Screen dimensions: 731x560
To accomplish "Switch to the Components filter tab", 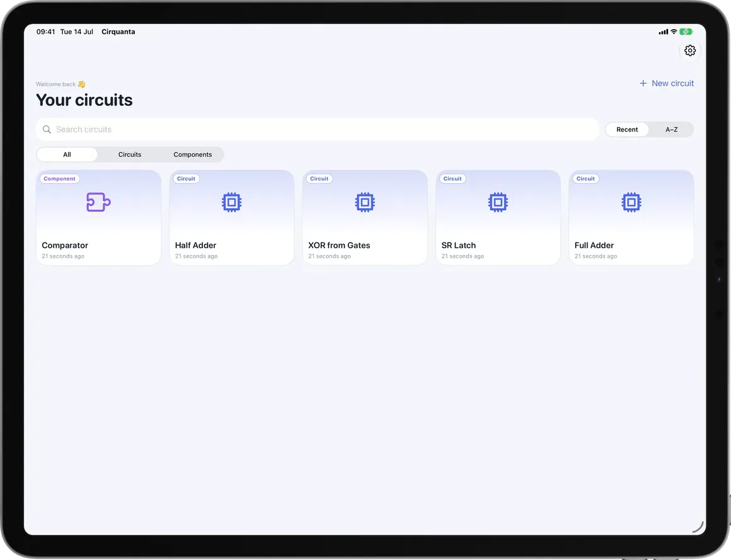I will click(x=193, y=155).
